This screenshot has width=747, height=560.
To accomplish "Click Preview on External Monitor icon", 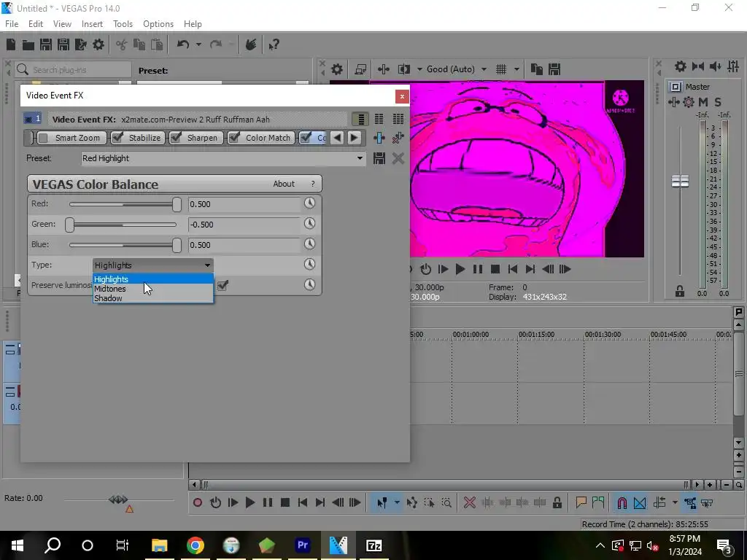I will pos(360,69).
